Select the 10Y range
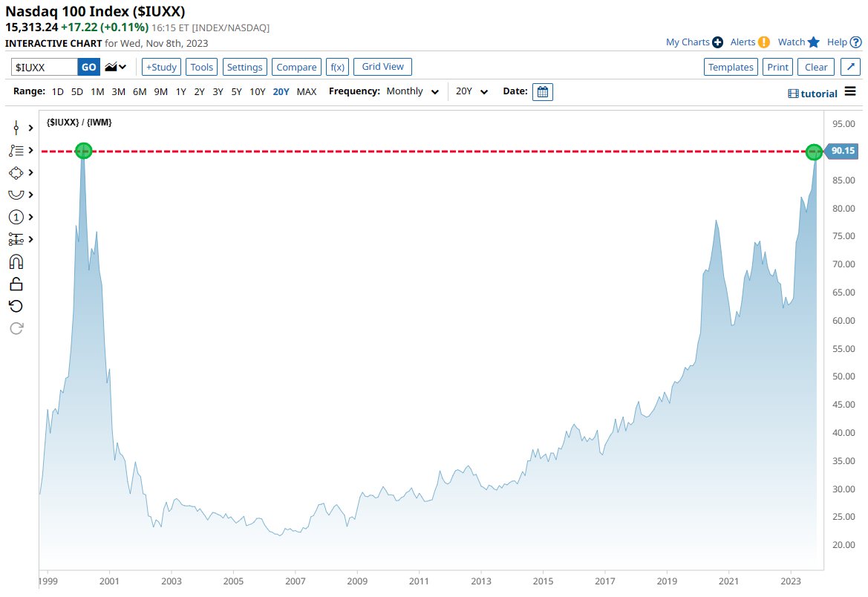This screenshot has height=597, width=868. 258,92
